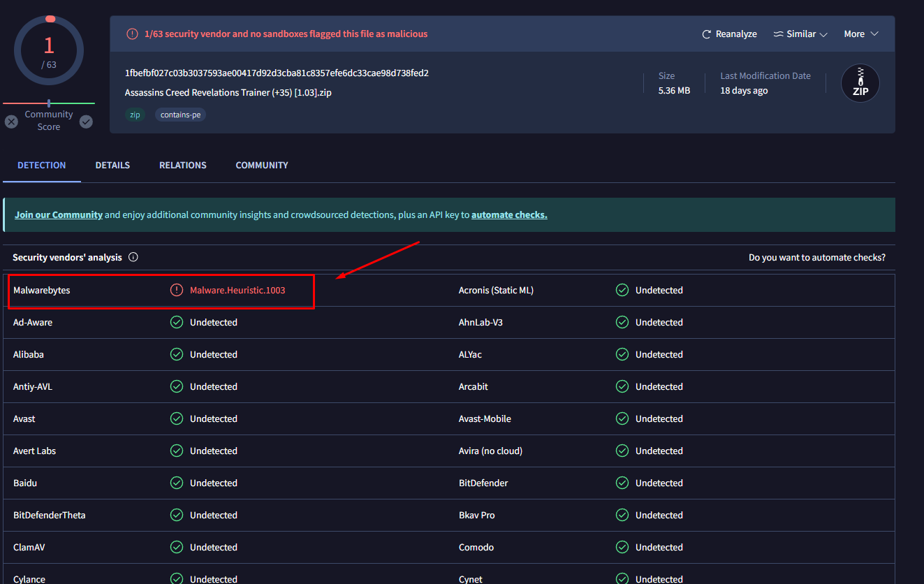Click the BitDefenderTheta vendor name
Screen dimensions: 924x584
coord(50,515)
